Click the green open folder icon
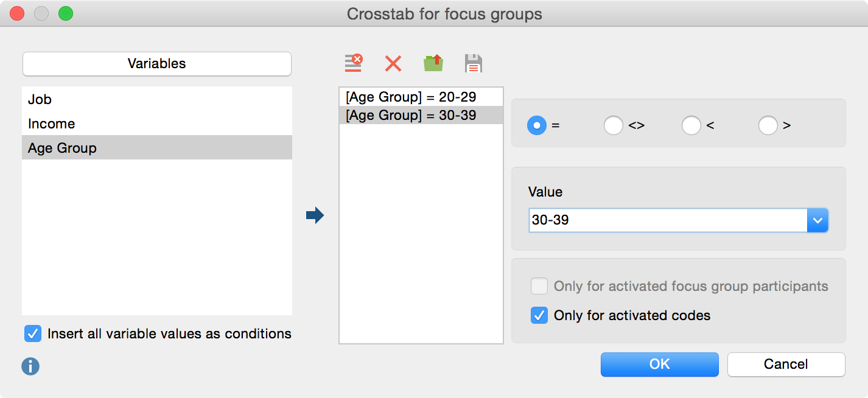Viewport: 868px width, 398px height. coord(433,63)
